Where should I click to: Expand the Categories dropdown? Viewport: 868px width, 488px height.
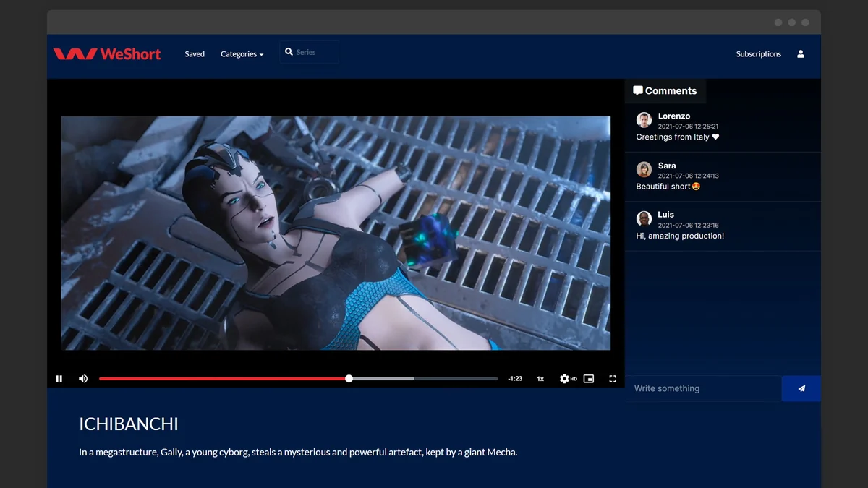click(x=242, y=54)
